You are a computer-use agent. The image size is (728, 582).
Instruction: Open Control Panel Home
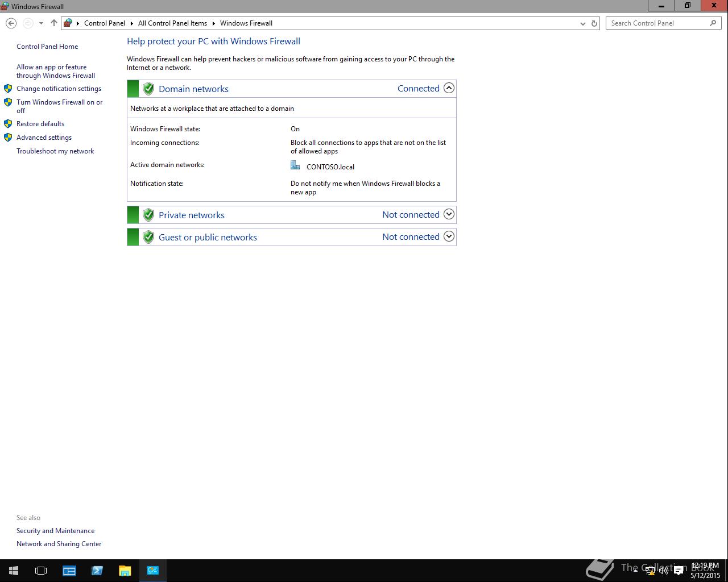[47, 47]
